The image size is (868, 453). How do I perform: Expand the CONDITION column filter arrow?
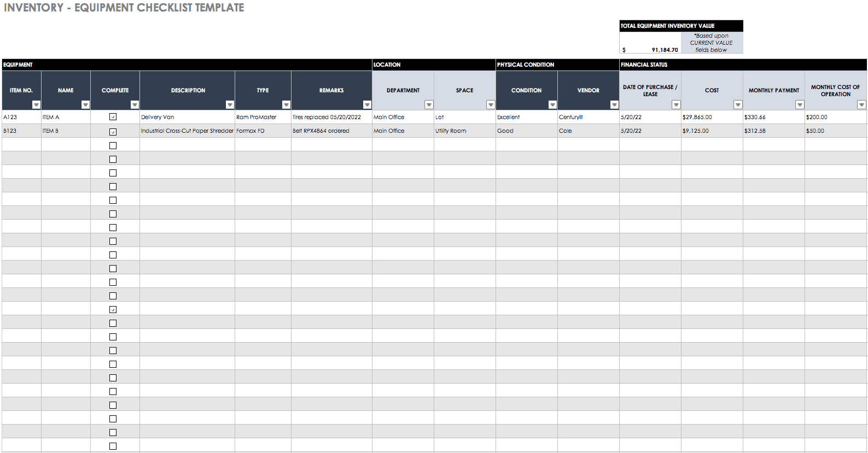pos(552,105)
